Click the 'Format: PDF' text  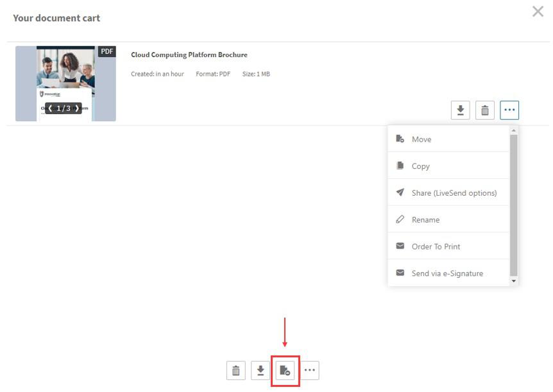[x=213, y=74]
